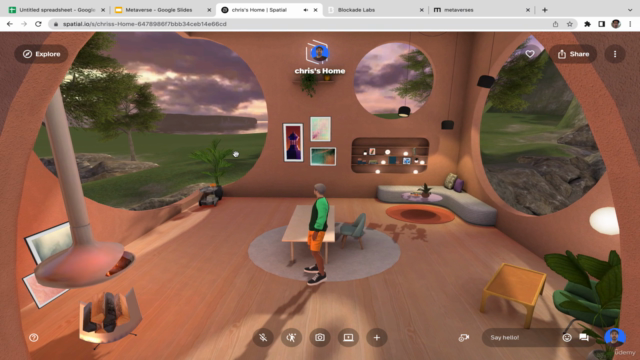
Task: Start screen share from bottom toolbar
Action: pyautogui.click(x=348, y=338)
